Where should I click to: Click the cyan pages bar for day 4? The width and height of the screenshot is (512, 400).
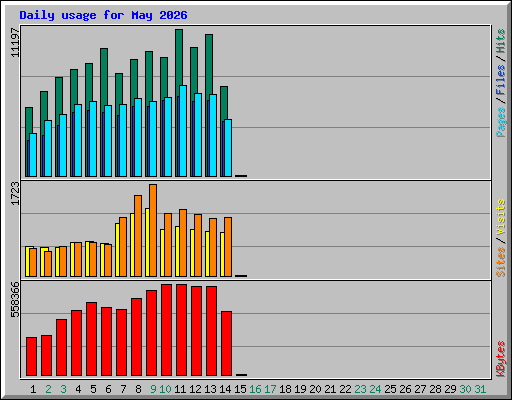[78, 140]
